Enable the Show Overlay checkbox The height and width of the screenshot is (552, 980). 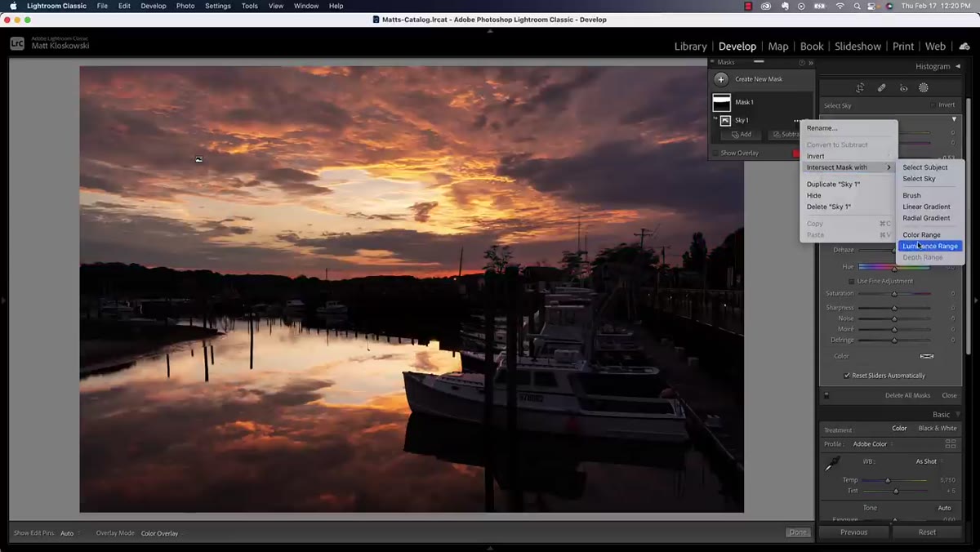715,153
